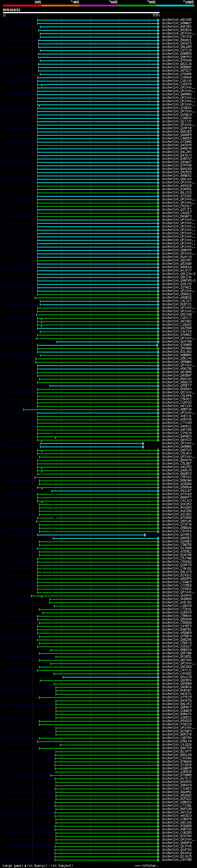This screenshot has height=868, width=197.
Task: Choose last hit UniRef100_C9Y7N5
Action: point(176,860)
